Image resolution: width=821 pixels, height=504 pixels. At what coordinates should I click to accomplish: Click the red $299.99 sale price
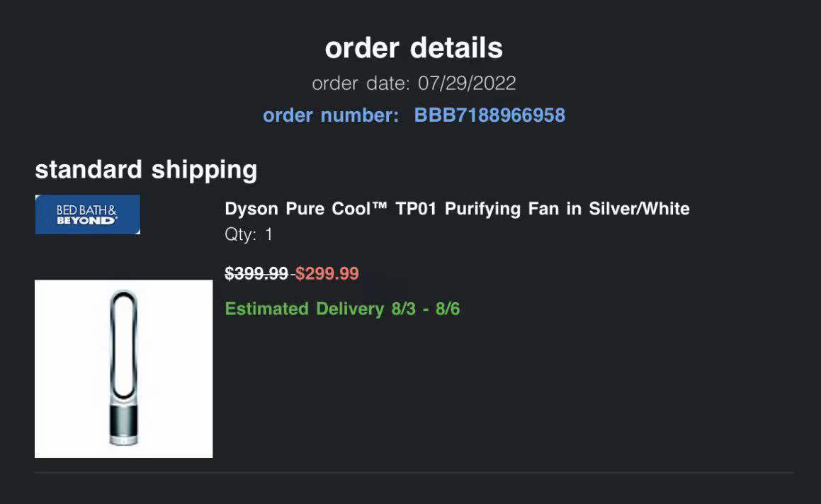pyautogui.click(x=327, y=273)
